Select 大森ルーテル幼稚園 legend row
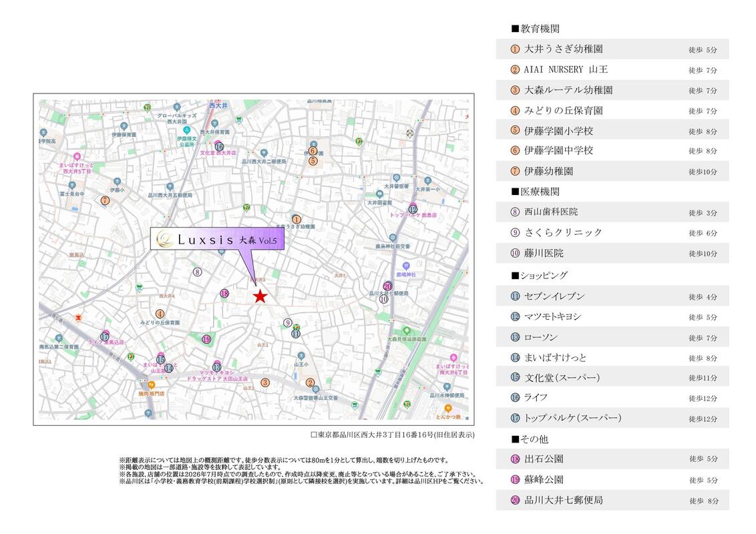The height and width of the screenshot is (534, 756). 612,90
